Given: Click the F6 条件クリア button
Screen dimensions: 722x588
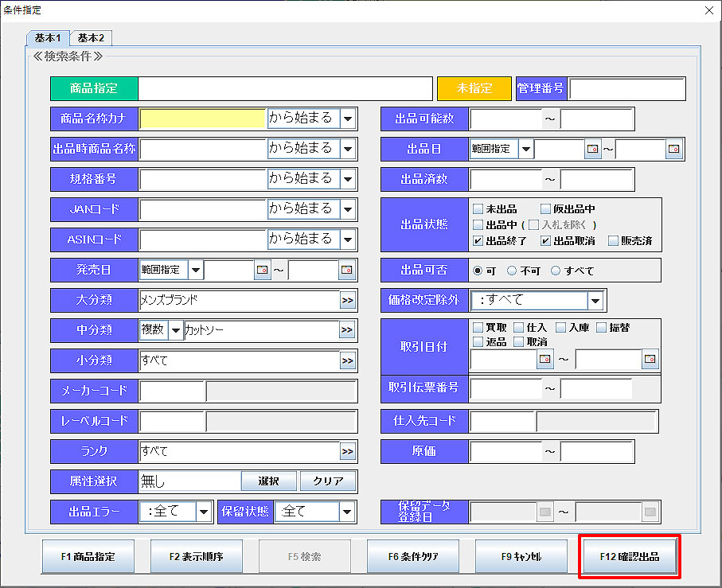Looking at the screenshot, I should tap(412, 557).
